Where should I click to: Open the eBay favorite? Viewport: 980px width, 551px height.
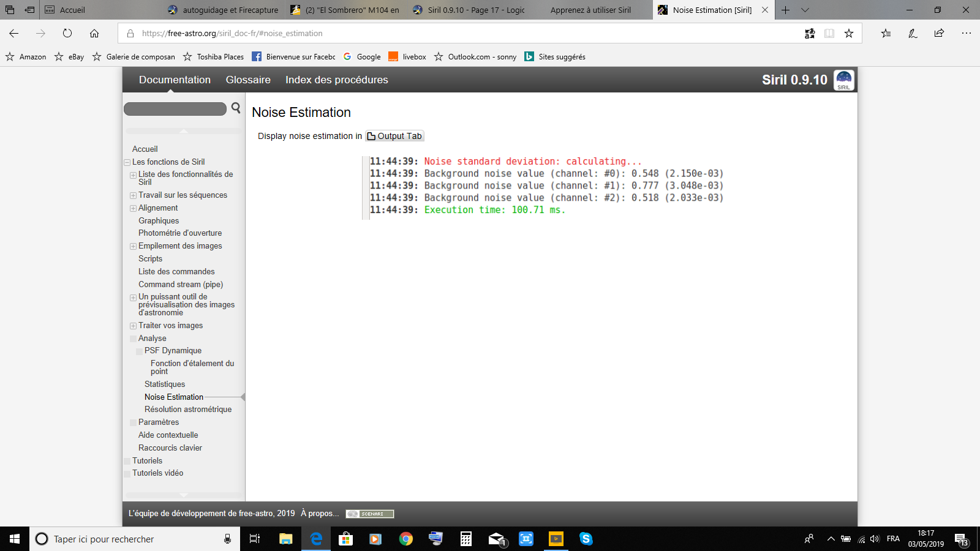pyautogui.click(x=69, y=57)
